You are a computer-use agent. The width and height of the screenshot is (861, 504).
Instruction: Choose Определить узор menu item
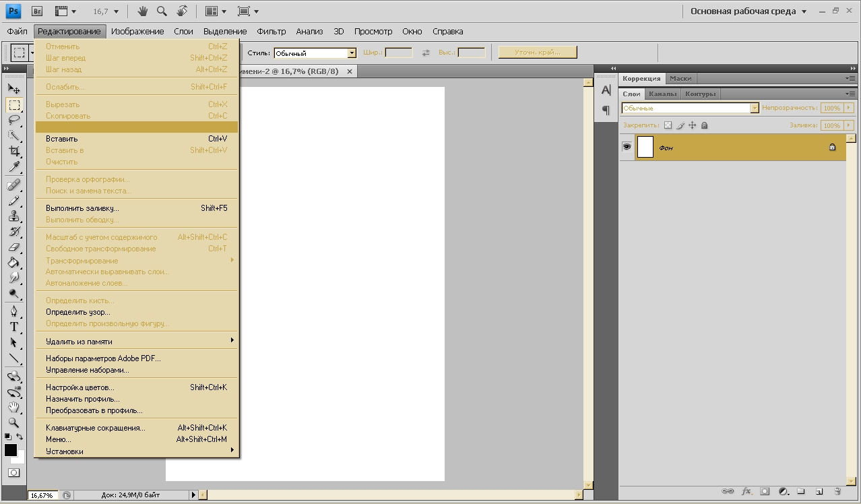[137, 312]
